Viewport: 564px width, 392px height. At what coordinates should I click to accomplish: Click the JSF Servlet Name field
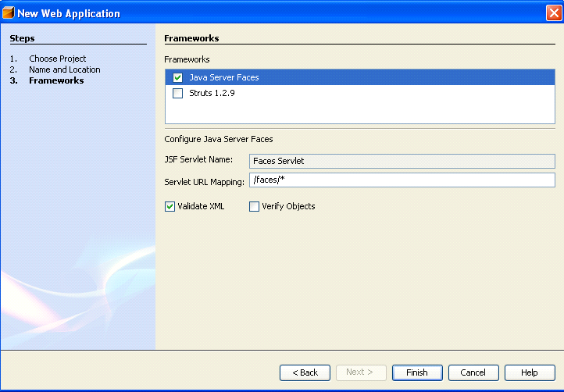(x=402, y=161)
